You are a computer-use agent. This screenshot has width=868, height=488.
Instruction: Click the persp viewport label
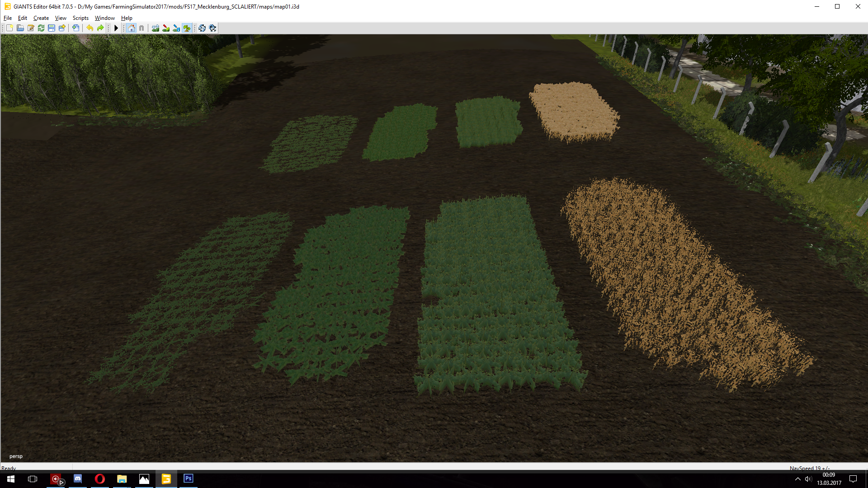coord(16,456)
